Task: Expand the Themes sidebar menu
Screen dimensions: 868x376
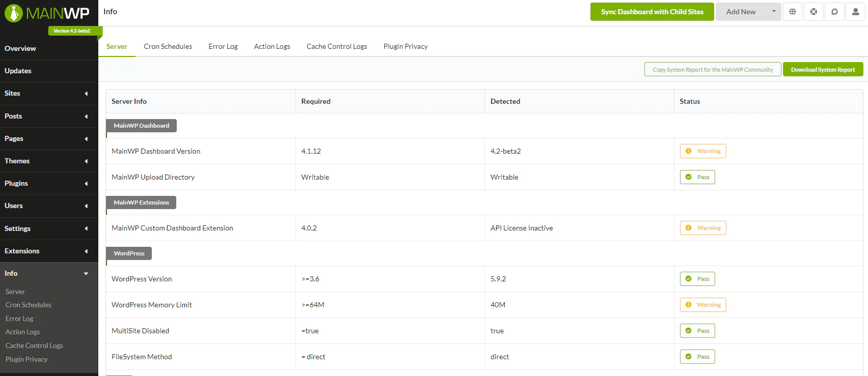Action: point(49,161)
